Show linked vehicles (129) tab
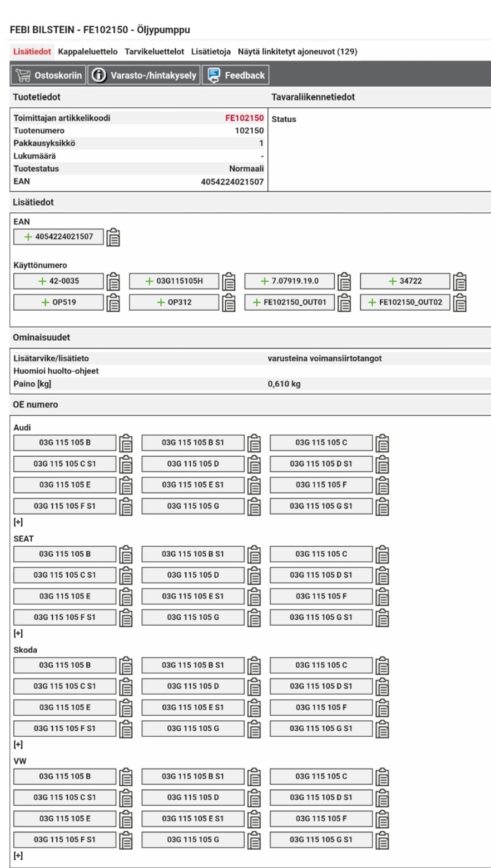This screenshot has width=491, height=868. tap(297, 52)
